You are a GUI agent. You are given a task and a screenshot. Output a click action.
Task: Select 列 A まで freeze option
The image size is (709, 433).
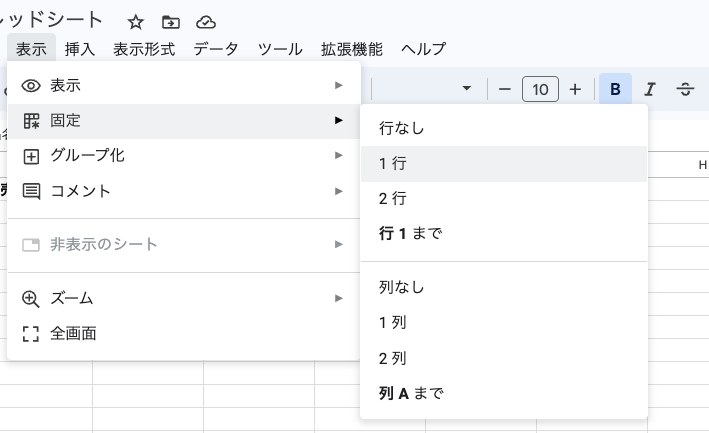(503, 393)
